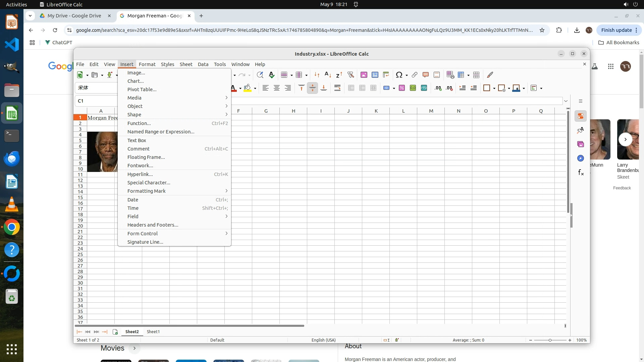644x362 pixels.
Task: Open background color dropdown arrow
Action: coord(255,88)
